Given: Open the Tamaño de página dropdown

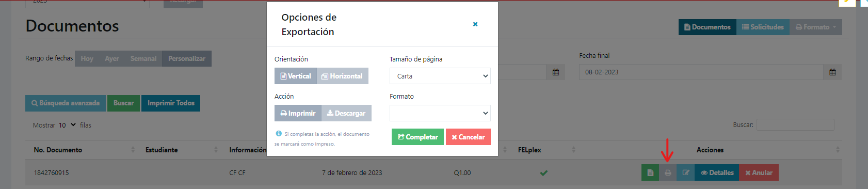Looking at the screenshot, I should pyautogui.click(x=440, y=76).
